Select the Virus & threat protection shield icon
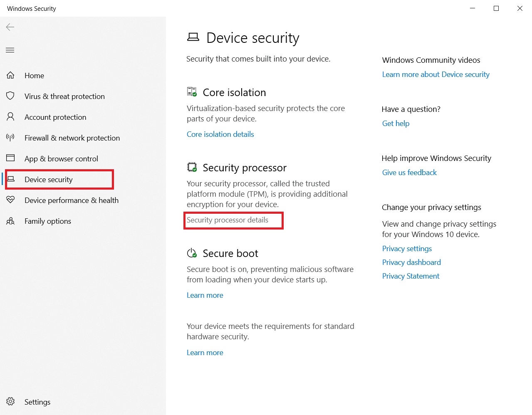The height and width of the screenshot is (415, 532). tap(10, 96)
